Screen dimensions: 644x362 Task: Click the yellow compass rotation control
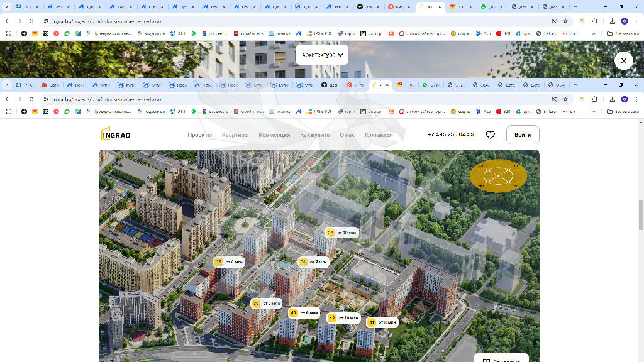pos(498,176)
